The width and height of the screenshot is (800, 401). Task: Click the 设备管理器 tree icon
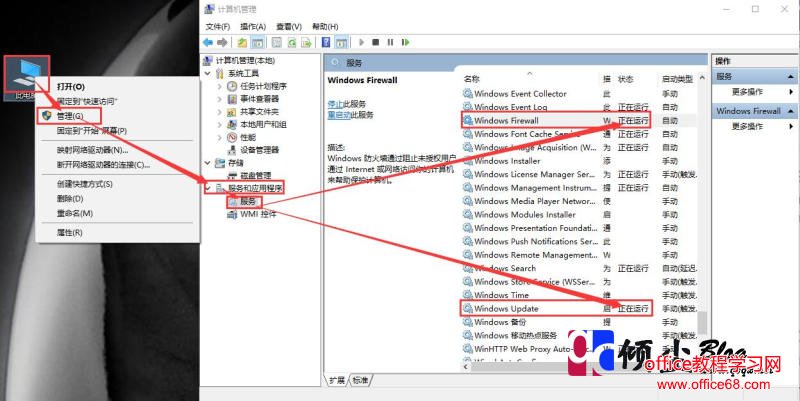tap(232, 150)
